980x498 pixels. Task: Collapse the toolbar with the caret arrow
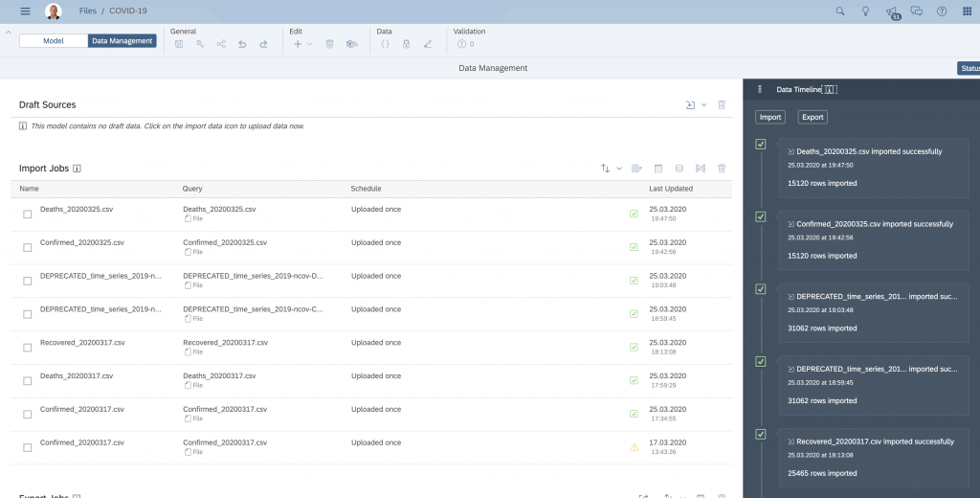pyautogui.click(x=8, y=32)
